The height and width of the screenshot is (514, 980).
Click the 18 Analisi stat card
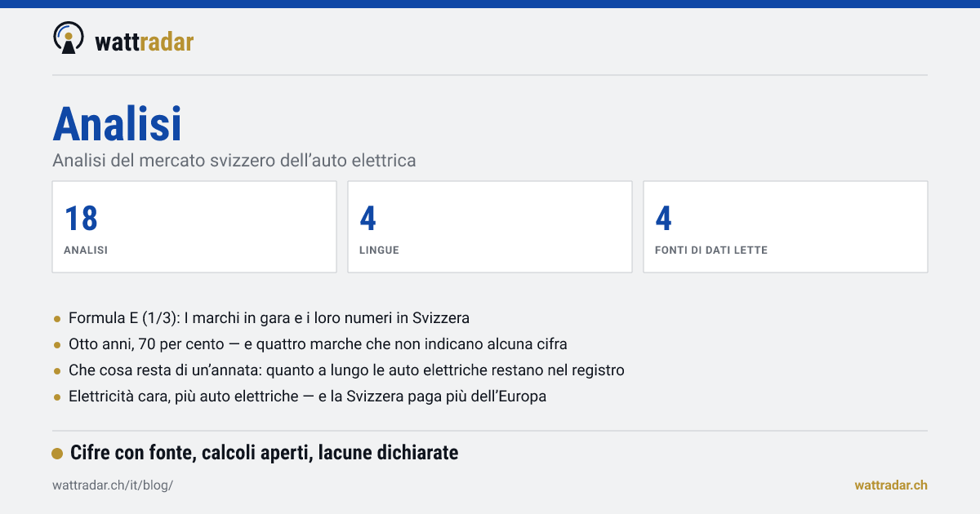[x=194, y=227]
